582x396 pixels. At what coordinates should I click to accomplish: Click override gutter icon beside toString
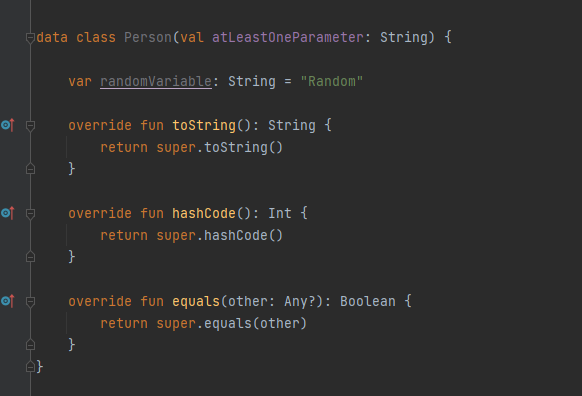(7, 125)
